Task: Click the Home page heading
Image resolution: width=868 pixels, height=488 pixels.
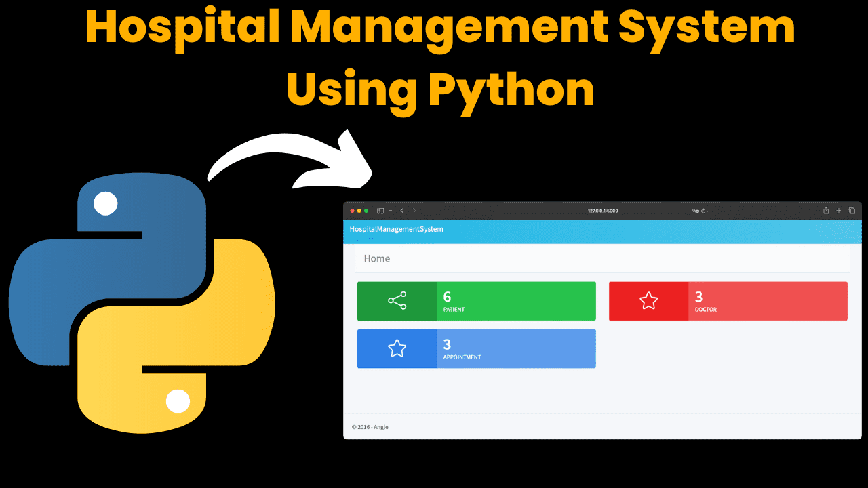Action: (377, 258)
